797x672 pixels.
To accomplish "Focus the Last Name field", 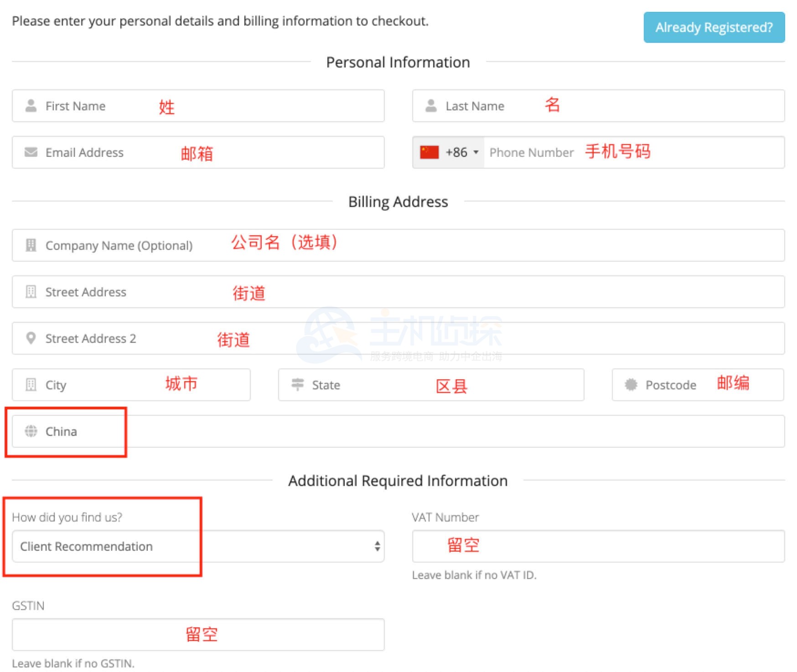I will pyautogui.click(x=599, y=106).
